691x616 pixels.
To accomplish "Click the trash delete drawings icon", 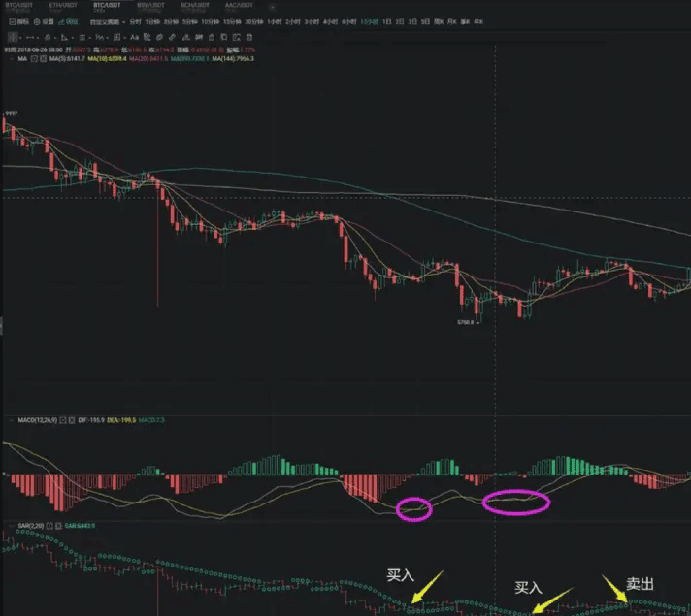I will [x=249, y=38].
